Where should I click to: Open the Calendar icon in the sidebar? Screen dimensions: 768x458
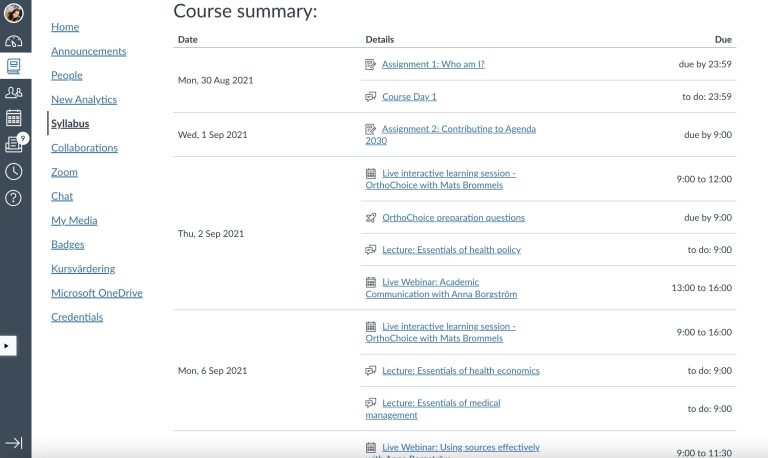click(14, 118)
